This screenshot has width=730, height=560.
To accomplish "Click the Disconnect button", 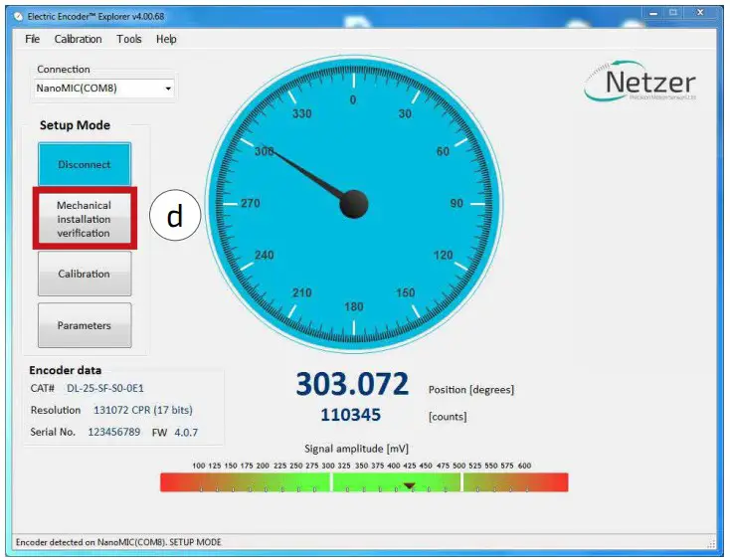I will pyautogui.click(x=85, y=164).
